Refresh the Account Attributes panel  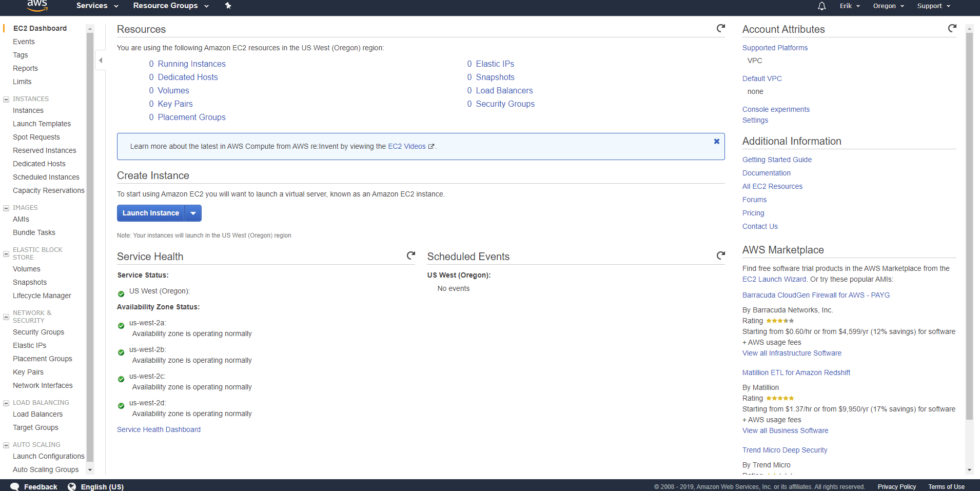[x=952, y=29]
